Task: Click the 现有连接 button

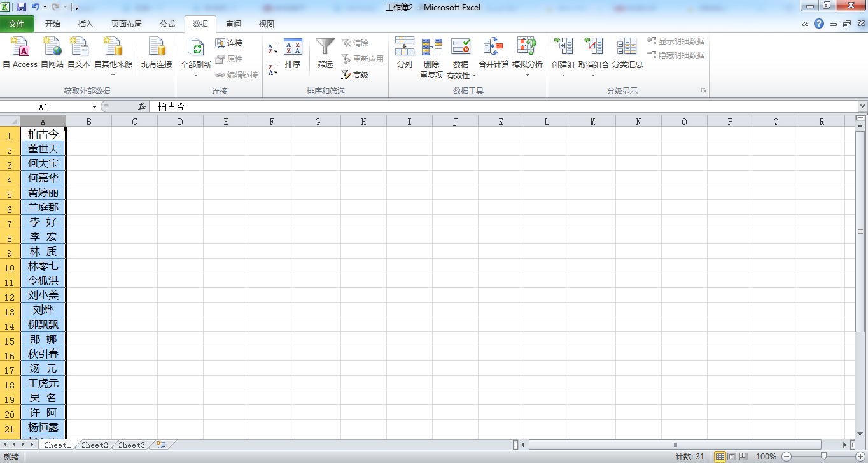Action: [x=156, y=54]
